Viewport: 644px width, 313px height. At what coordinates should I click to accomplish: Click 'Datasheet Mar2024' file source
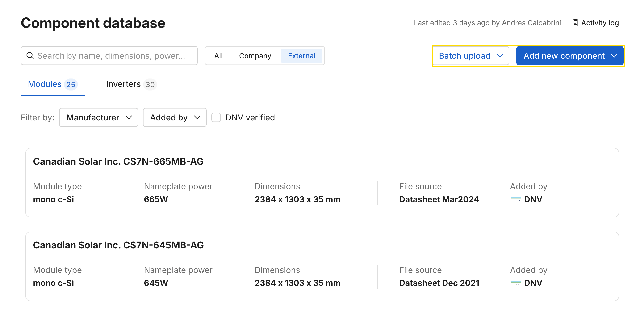click(439, 199)
